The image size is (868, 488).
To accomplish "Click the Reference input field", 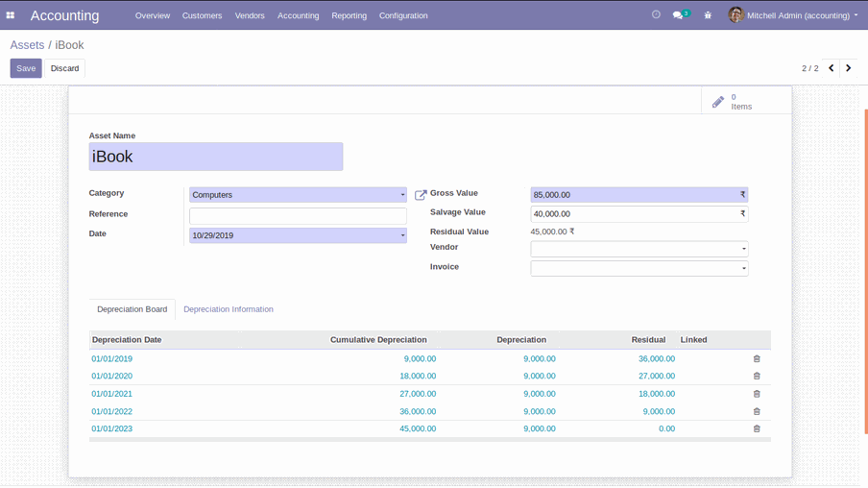I will [298, 216].
